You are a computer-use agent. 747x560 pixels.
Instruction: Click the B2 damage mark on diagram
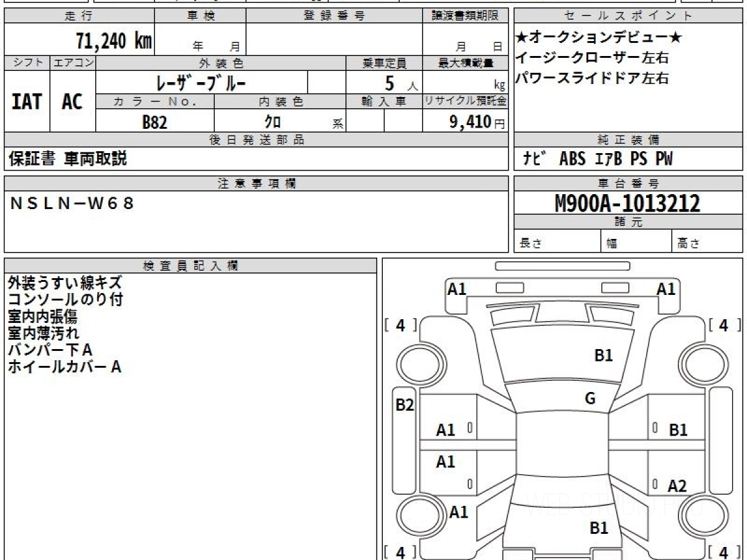[405, 405]
